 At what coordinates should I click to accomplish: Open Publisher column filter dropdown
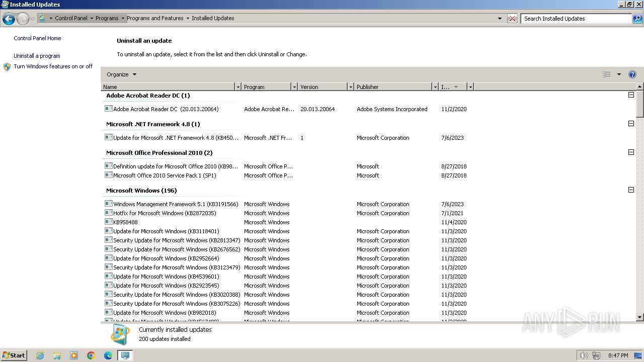(x=435, y=87)
